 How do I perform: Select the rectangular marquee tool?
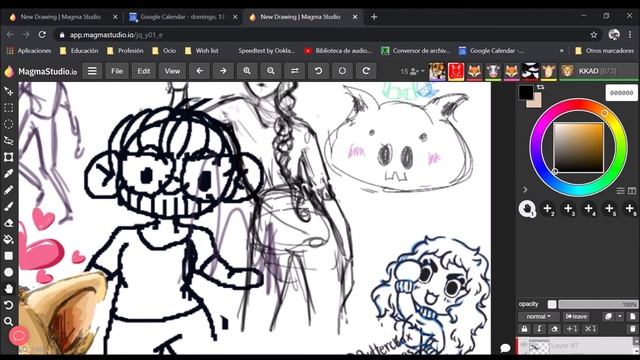tap(8, 108)
